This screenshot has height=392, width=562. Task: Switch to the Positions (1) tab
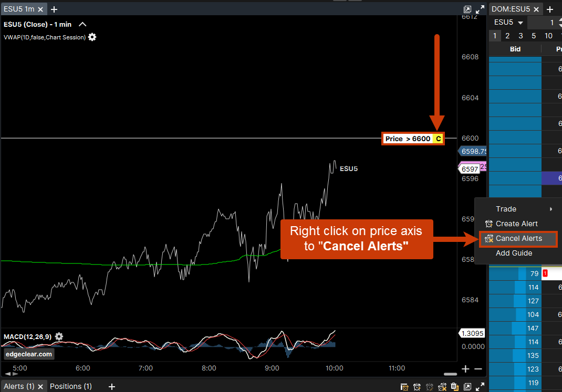click(x=70, y=386)
